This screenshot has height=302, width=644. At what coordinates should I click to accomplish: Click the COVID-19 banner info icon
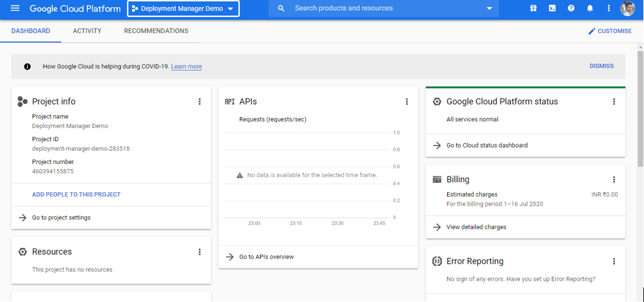[x=27, y=66]
